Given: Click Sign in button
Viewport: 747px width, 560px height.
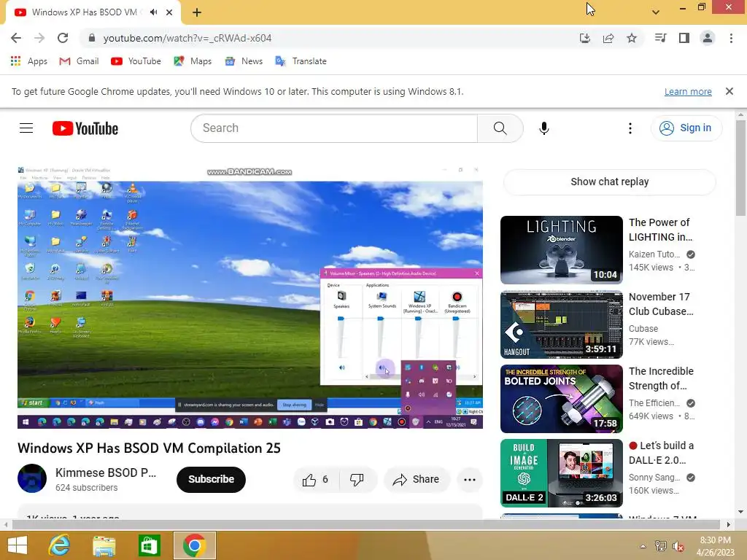Looking at the screenshot, I should click(x=686, y=128).
